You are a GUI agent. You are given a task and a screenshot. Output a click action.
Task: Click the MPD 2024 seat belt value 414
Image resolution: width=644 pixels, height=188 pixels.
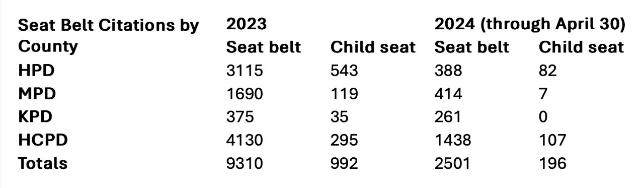pyautogui.click(x=448, y=93)
